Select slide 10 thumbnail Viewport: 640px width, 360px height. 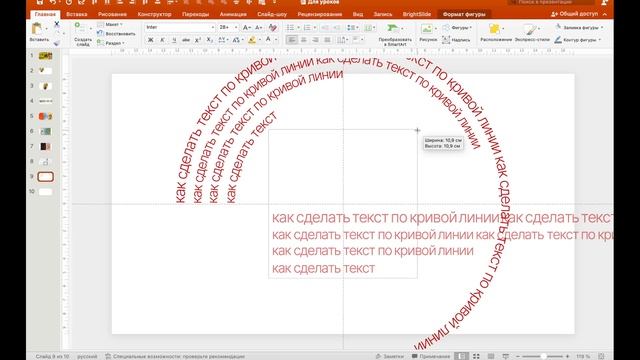click(x=45, y=191)
